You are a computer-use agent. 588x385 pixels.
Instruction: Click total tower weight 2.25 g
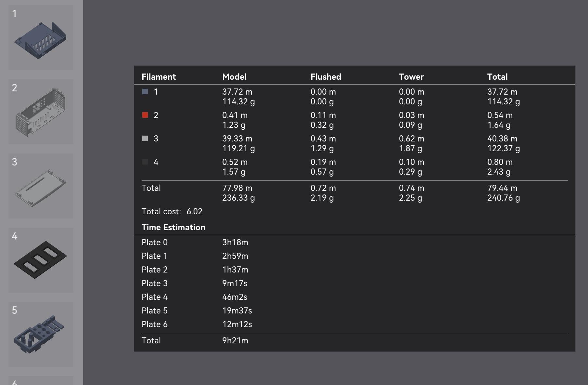point(410,198)
